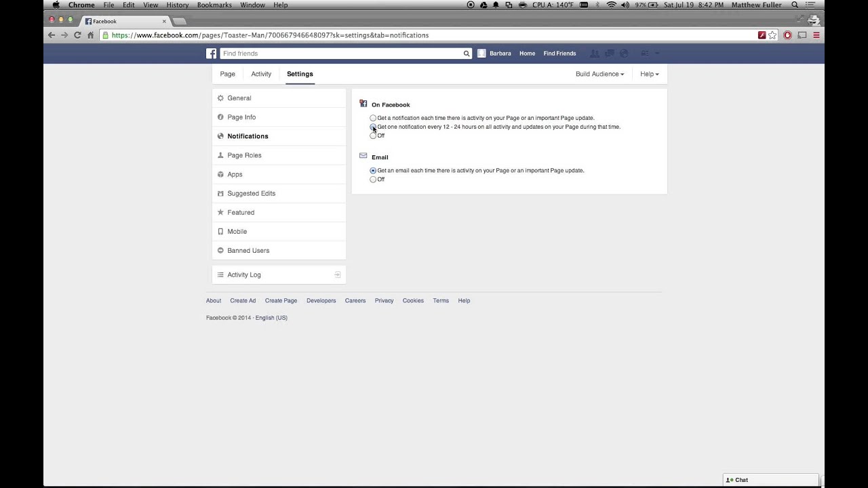The height and width of the screenshot is (488, 868).
Task: Open the Chat bar
Action: [x=771, y=480]
